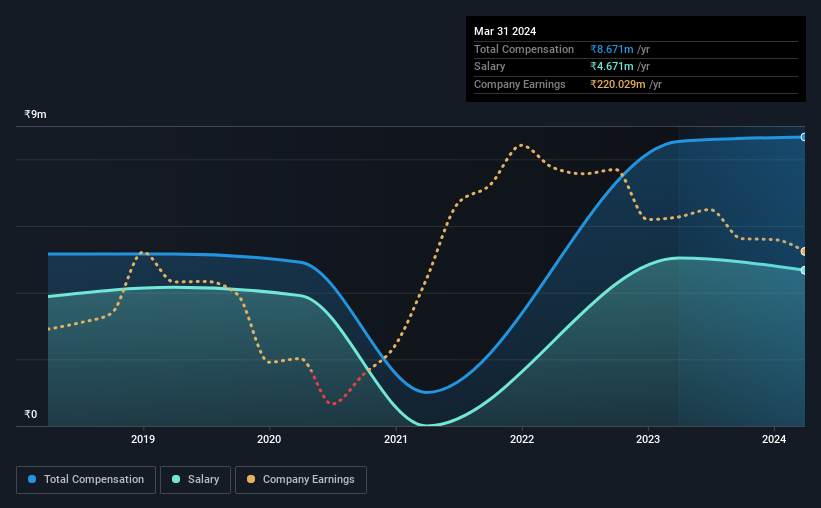Click the ₹4.671m salary value

(x=612, y=67)
